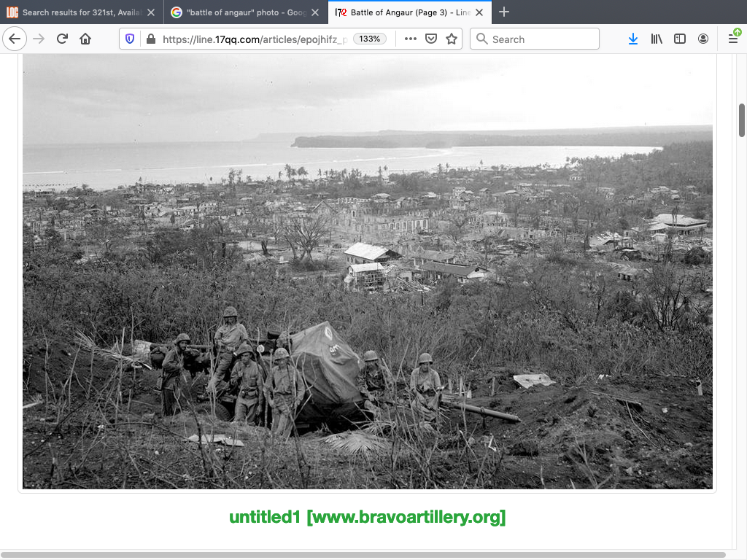Click the browser back arrow button
747x560 pixels.
(15, 39)
